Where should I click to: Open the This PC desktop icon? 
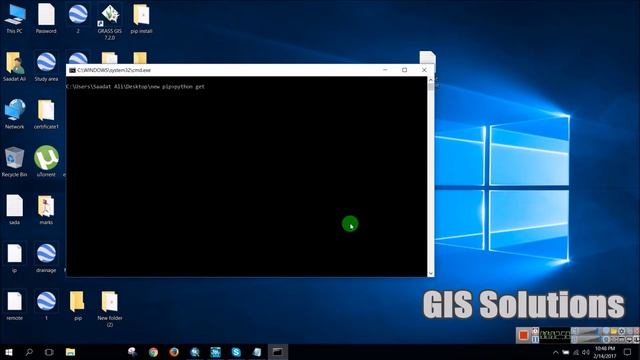[15, 18]
